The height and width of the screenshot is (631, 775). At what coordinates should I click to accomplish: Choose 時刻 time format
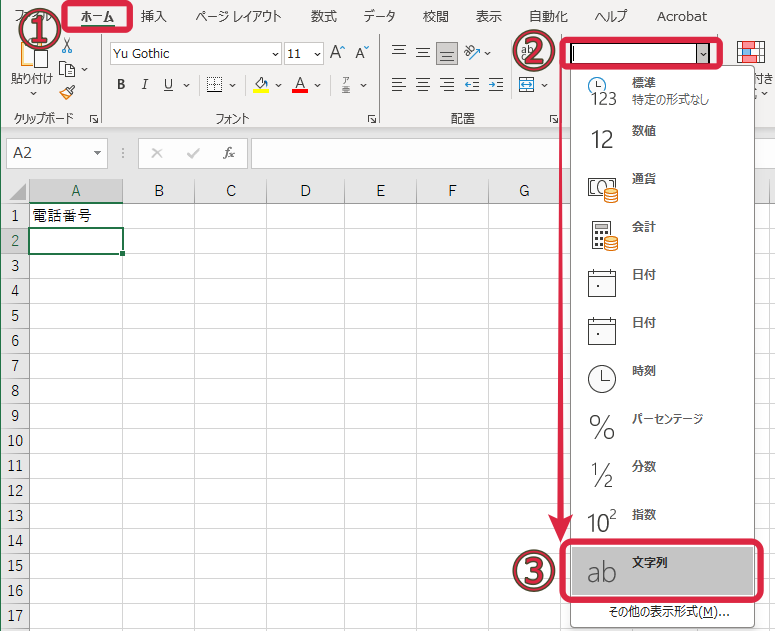pos(662,379)
